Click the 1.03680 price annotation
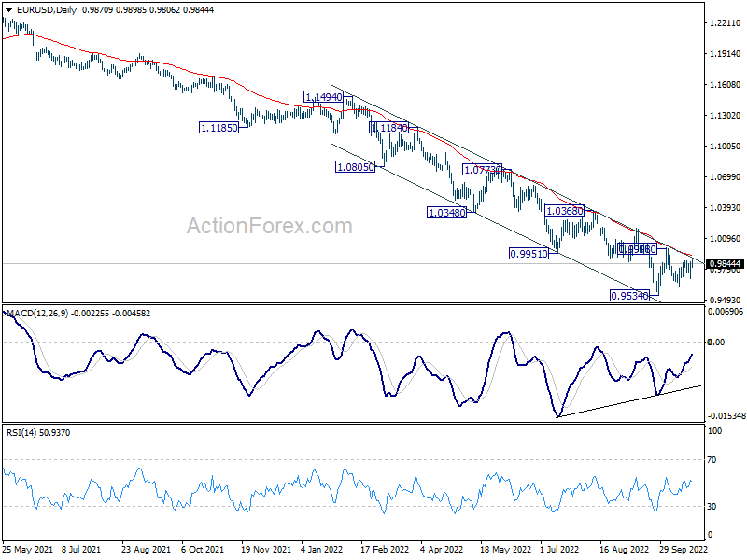The height and width of the screenshot is (560, 747). coord(564,211)
